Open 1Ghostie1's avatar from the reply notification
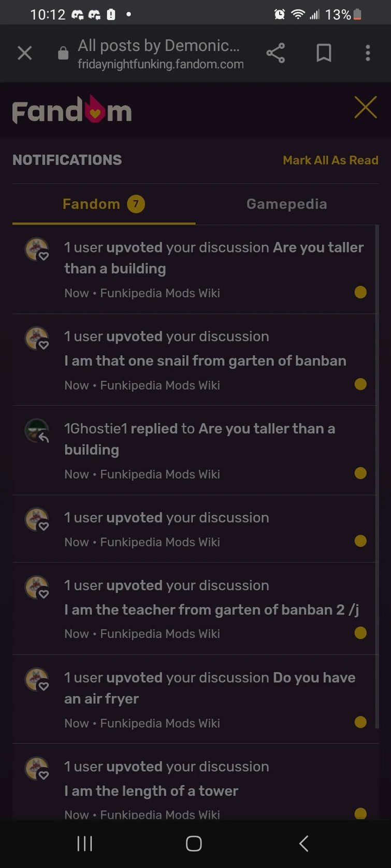This screenshot has width=391, height=868. click(36, 430)
